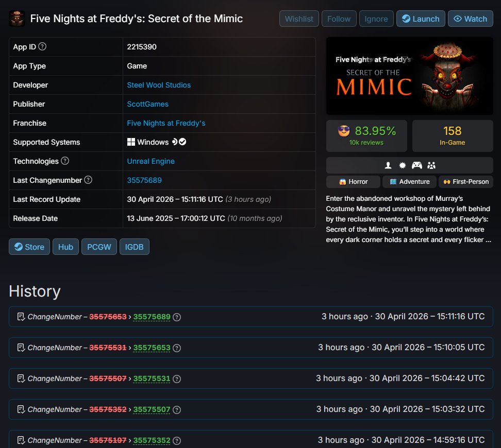Open help icon for change 35575653 in History
The width and height of the screenshot is (501, 448).
coord(177,348)
